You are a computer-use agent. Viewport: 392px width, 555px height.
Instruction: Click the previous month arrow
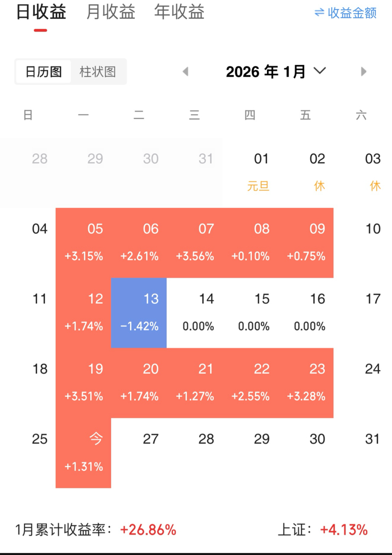point(186,71)
